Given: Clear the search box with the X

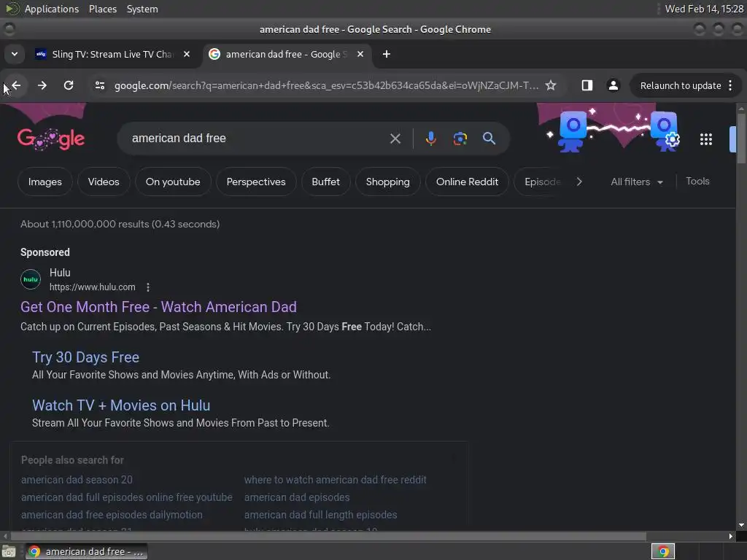Looking at the screenshot, I should 395,139.
